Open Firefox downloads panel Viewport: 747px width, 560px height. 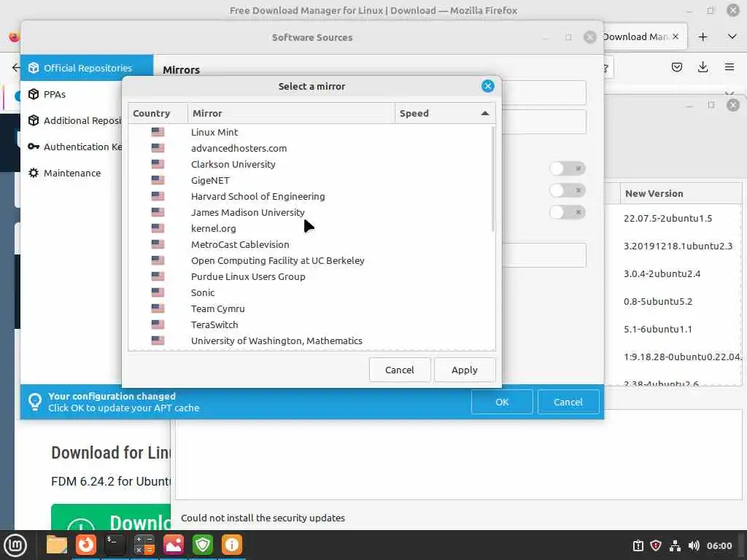tap(703, 67)
